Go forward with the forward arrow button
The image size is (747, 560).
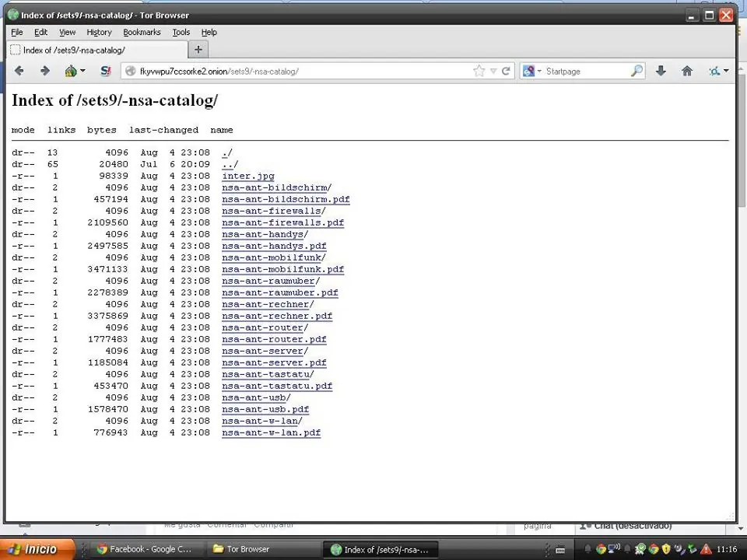coord(45,71)
